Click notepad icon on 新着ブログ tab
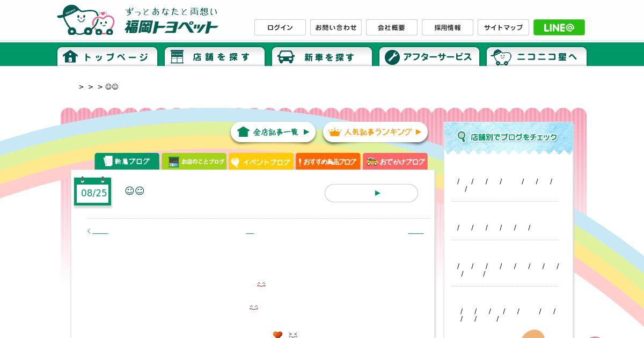The width and height of the screenshot is (644, 338). tap(108, 161)
